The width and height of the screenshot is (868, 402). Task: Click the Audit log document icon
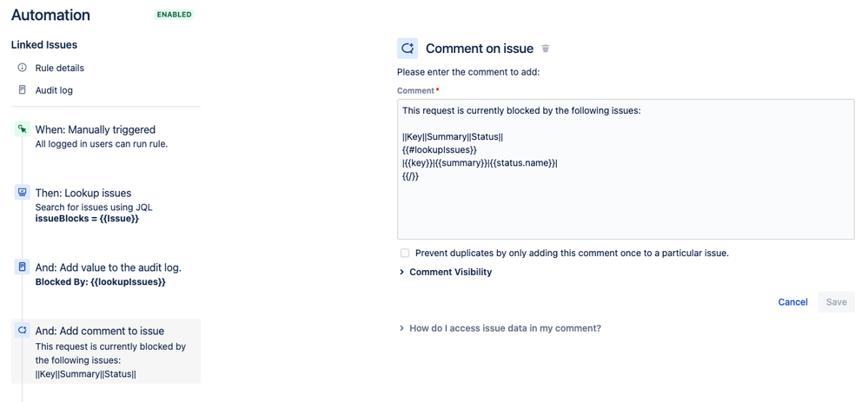(22, 89)
